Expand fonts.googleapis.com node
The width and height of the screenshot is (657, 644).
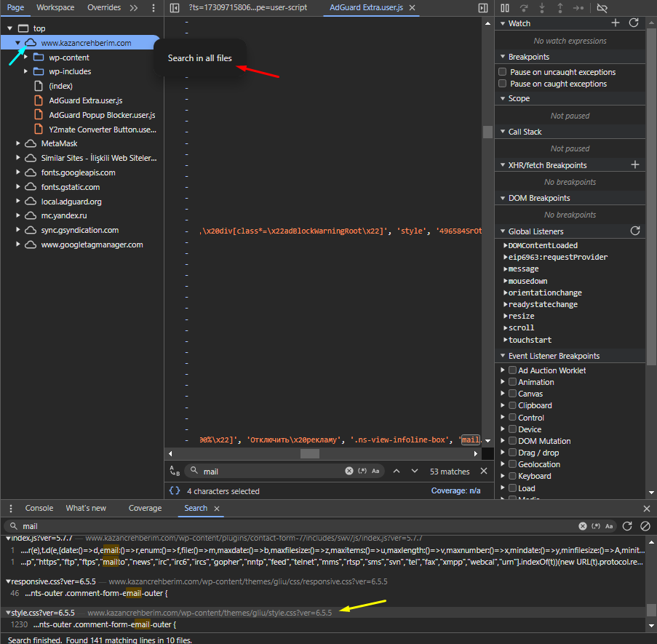[x=17, y=172]
